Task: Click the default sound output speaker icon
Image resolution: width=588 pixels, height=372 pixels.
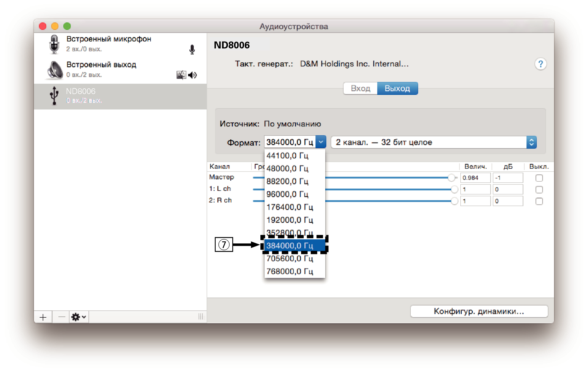Action: (192, 75)
